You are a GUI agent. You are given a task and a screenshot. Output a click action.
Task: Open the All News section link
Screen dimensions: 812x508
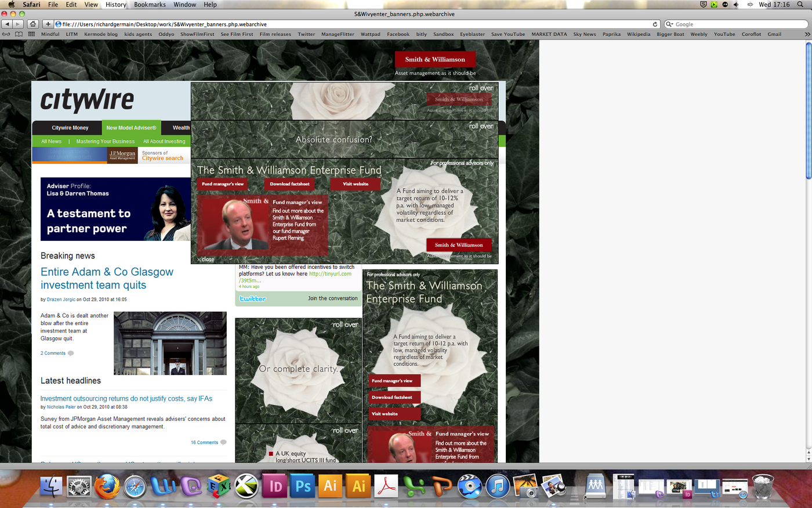(x=51, y=141)
